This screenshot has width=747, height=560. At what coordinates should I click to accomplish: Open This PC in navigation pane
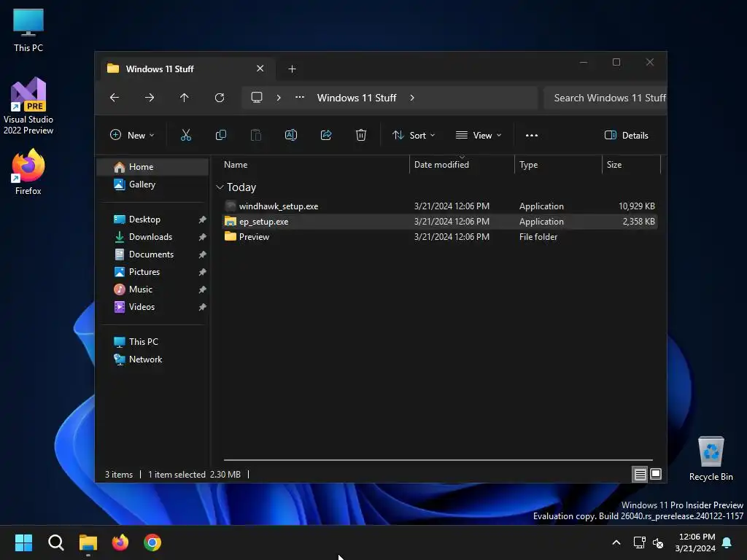[152, 342]
